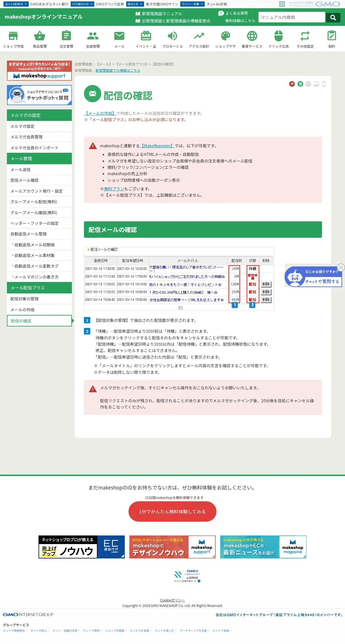Select 自動返信メール変数タグ sub-item
The height and width of the screenshot is (644, 345).
coord(39,266)
